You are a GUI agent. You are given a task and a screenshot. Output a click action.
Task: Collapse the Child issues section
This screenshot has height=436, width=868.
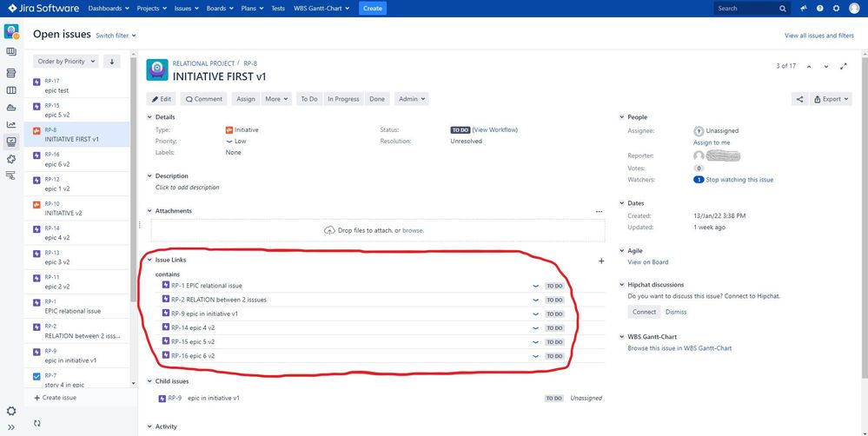149,381
